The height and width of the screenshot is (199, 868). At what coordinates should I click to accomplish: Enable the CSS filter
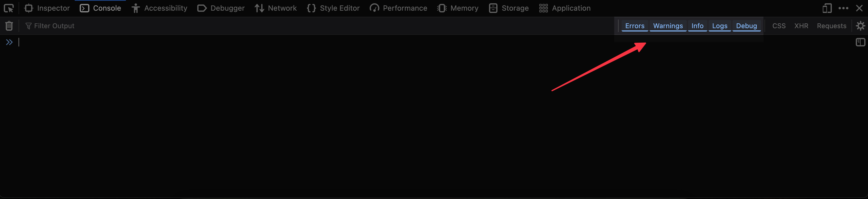(779, 26)
